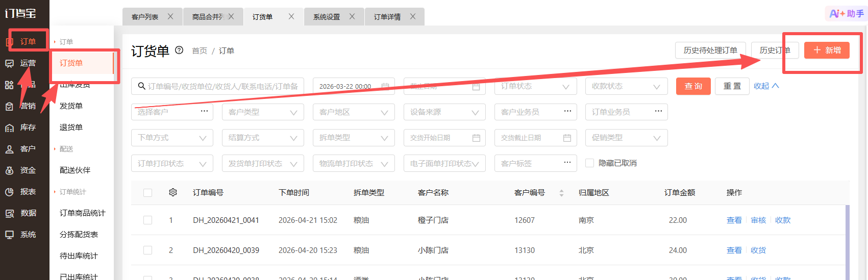Open the 资金 sidebar module icon
Screen dimensions: 868x280
(9, 170)
